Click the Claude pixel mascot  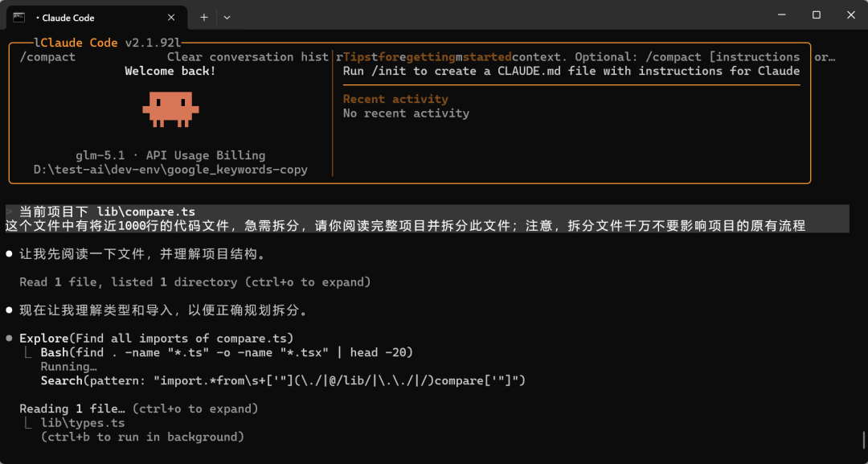click(170, 109)
